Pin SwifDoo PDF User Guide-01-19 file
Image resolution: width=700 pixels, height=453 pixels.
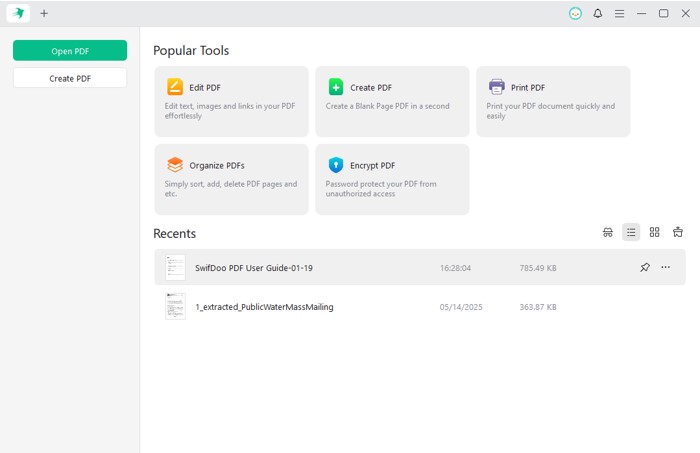coord(645,267)
